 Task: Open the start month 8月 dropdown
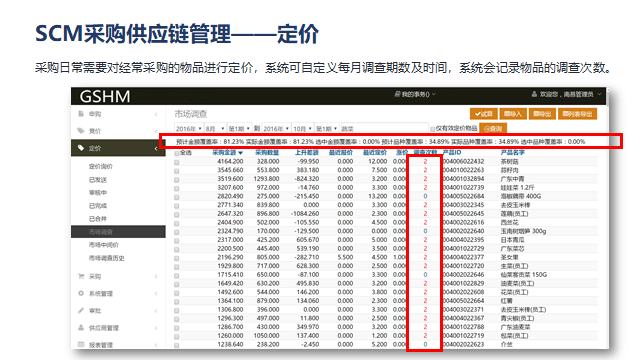[215, 129]
